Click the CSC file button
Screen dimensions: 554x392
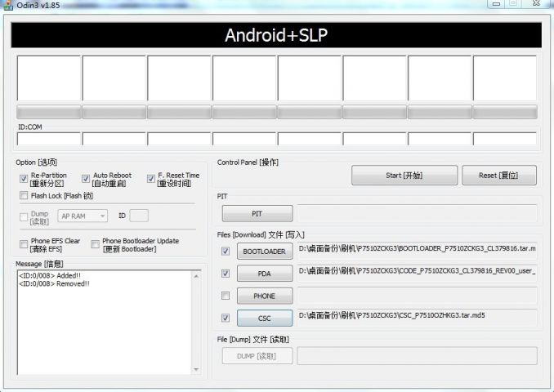pyautogui.click(x=264, y=318)
